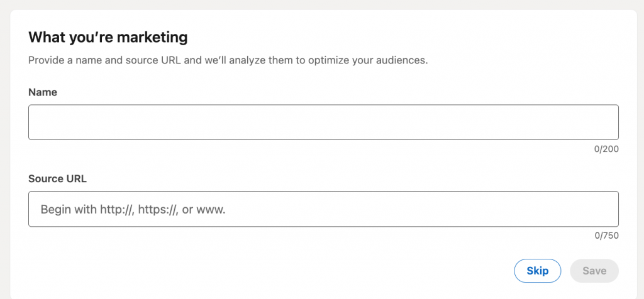
Task: Click the grayed-out Save button
Action: [x=594, y=271]
